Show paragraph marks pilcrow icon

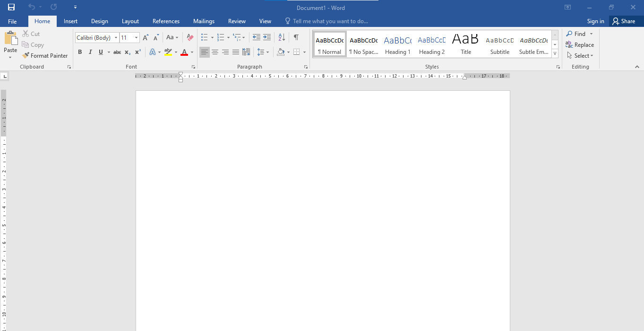(x=296, y=37)
